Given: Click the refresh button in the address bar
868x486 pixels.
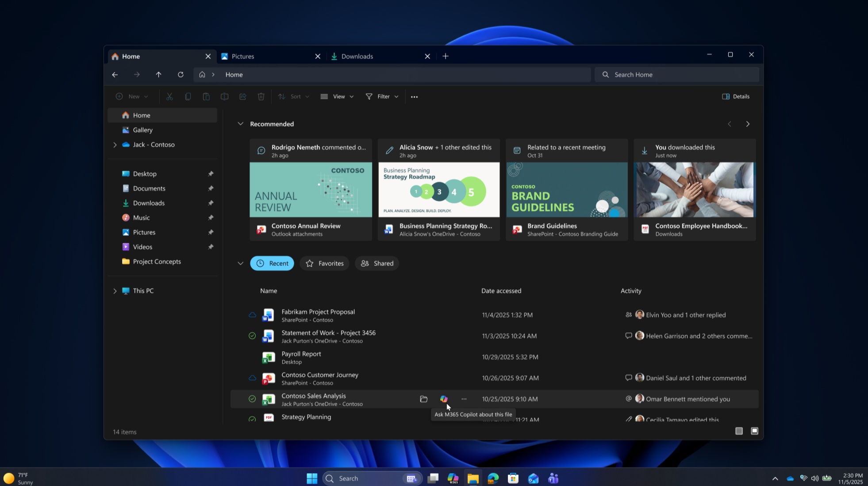Looking at the screenshot, I should point(181,74).
